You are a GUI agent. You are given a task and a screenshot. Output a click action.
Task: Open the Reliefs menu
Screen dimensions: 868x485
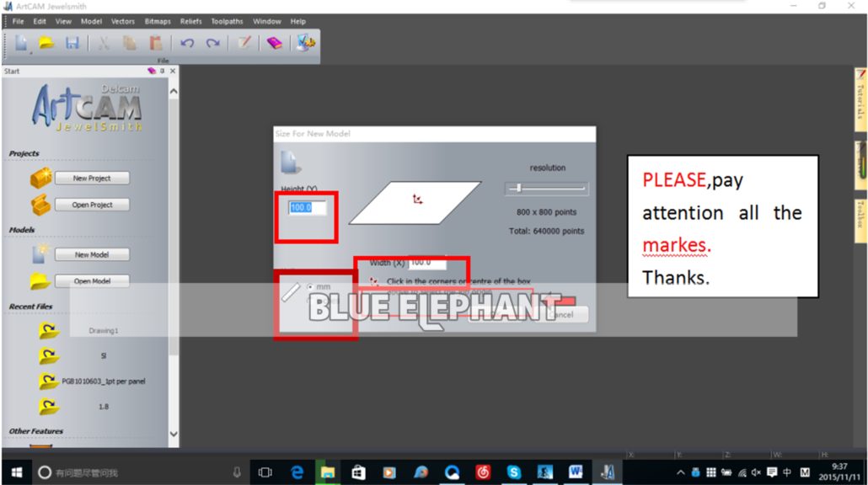pyautogui.click(x=190, y=21)
